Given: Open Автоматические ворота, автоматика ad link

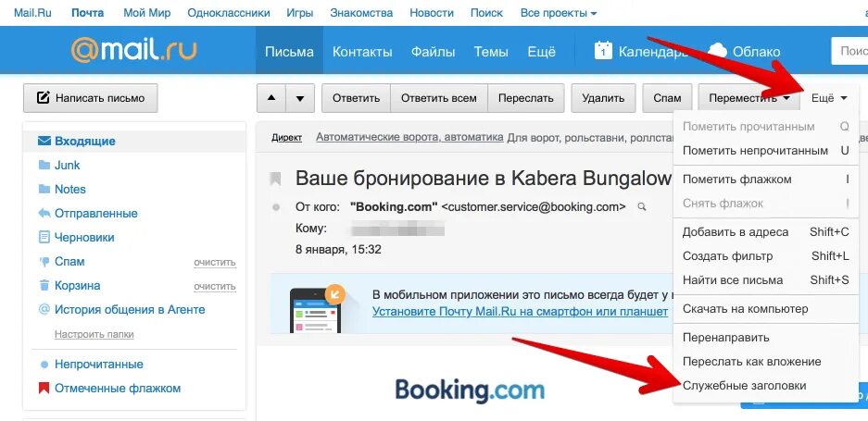Looking at the screenshot, I should (409, 137).
